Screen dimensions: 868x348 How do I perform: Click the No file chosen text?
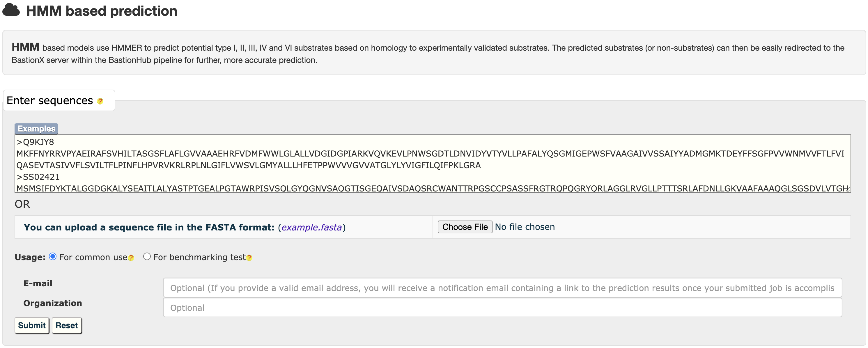click(525, 227)
